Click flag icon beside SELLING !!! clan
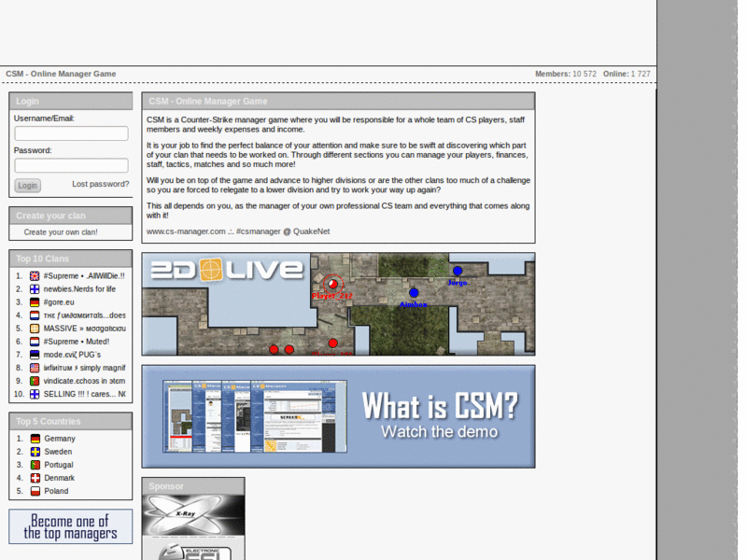Screen dimensions: 747x560 point(35,394)
